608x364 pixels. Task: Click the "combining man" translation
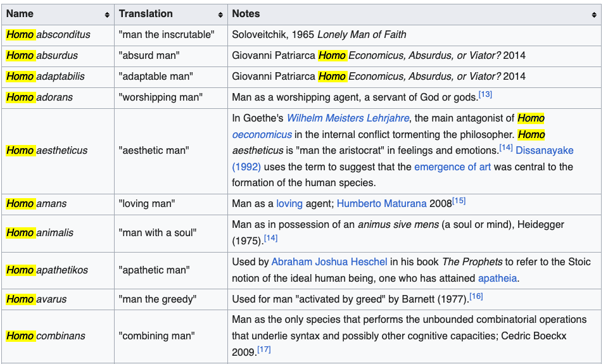point(156,336)
